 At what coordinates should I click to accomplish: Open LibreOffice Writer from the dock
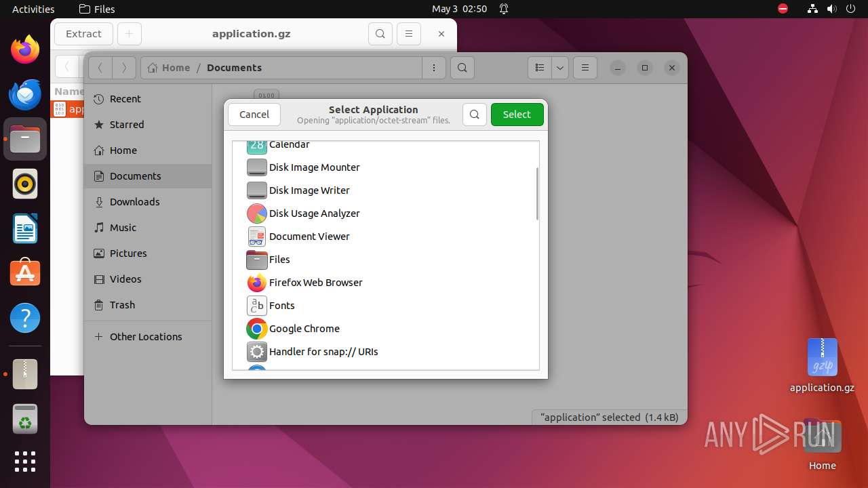coord(25,228)
